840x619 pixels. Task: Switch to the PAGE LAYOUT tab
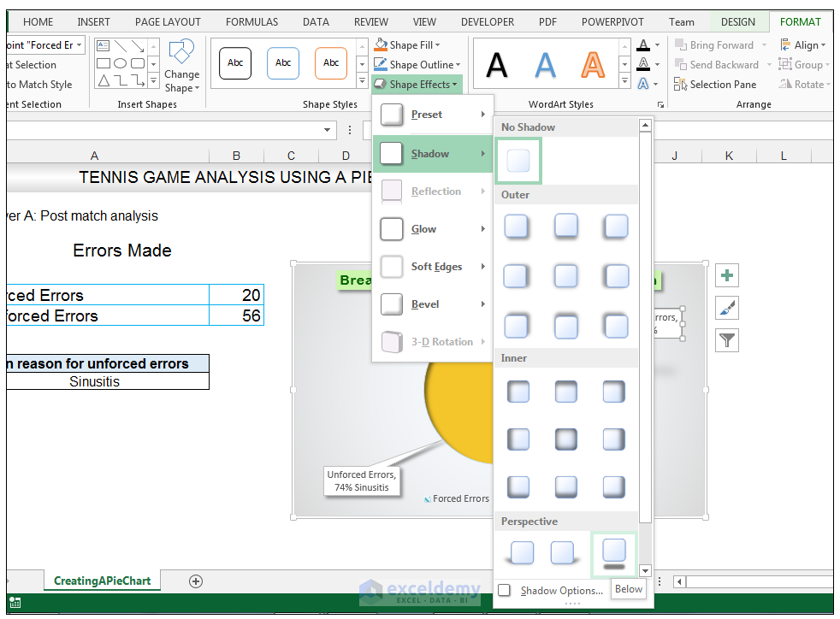coord(168,22)
